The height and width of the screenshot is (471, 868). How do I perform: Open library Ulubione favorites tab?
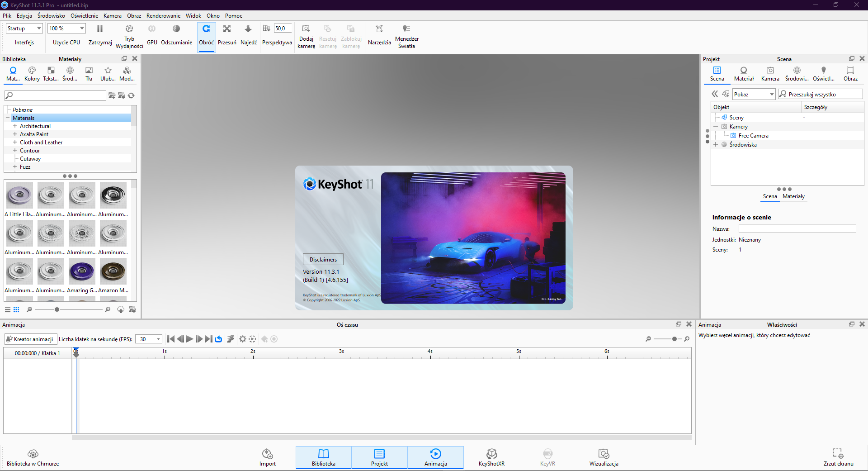[x=108, y=74]
